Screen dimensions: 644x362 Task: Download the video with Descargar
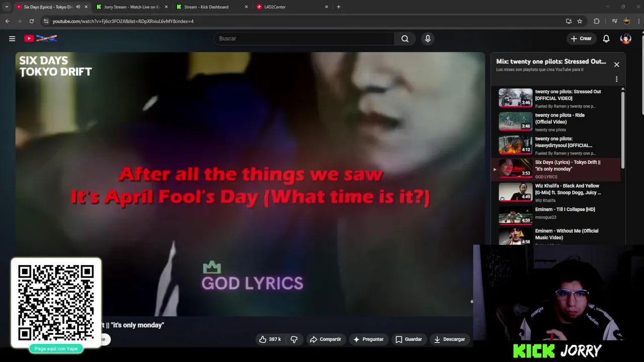pyautogui.click(x=450, y=339)
